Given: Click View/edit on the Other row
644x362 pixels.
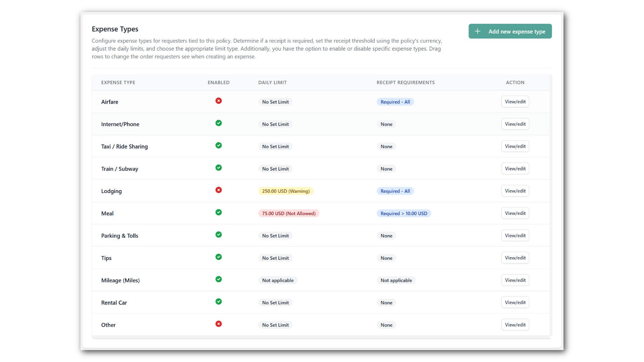Looking at the screenshot, I should (x=515, y=325).
